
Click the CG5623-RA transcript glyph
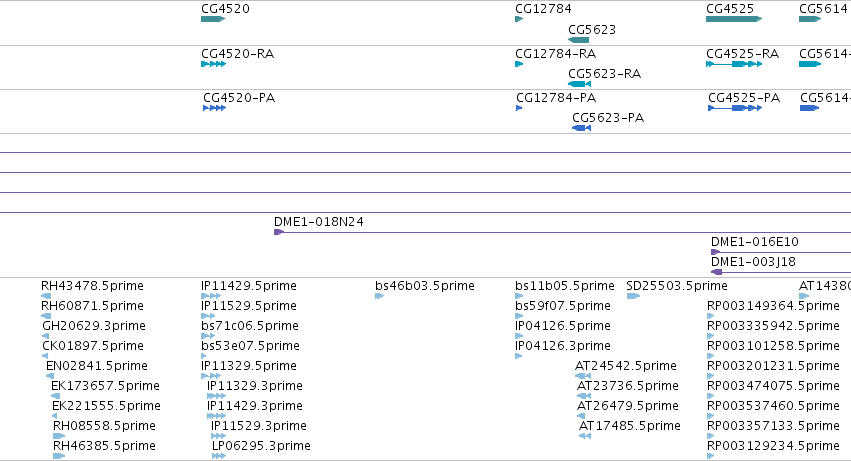coord(579,84)
